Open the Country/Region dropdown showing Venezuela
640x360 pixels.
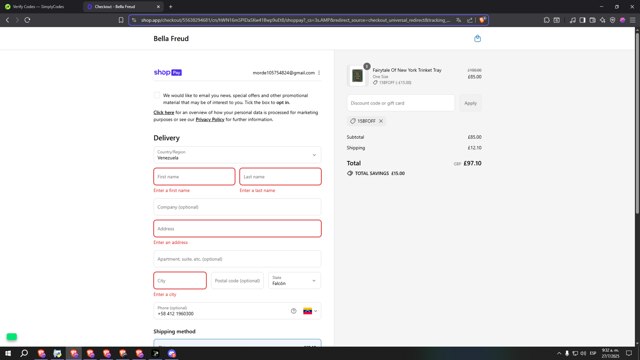237,155
